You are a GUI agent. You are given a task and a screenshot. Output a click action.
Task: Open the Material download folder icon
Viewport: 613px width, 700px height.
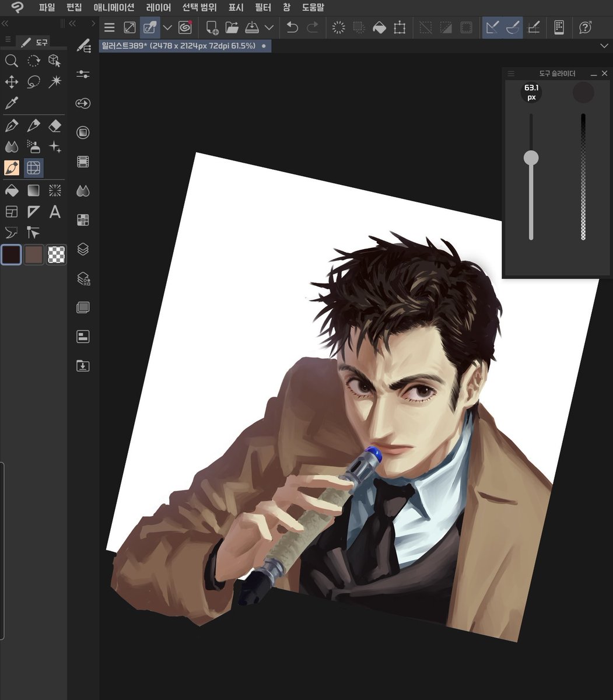tap(83, 366)
